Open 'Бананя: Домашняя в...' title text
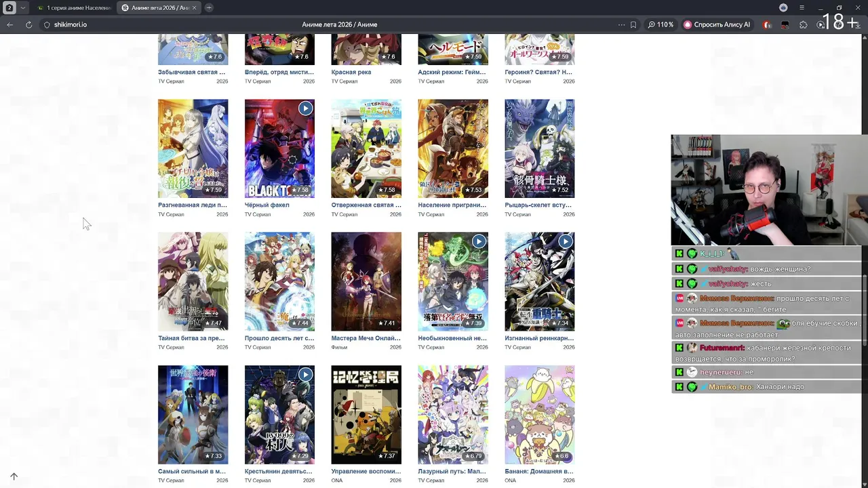Image resolution: width=868 pixels, height=488 pixels. 539,471
